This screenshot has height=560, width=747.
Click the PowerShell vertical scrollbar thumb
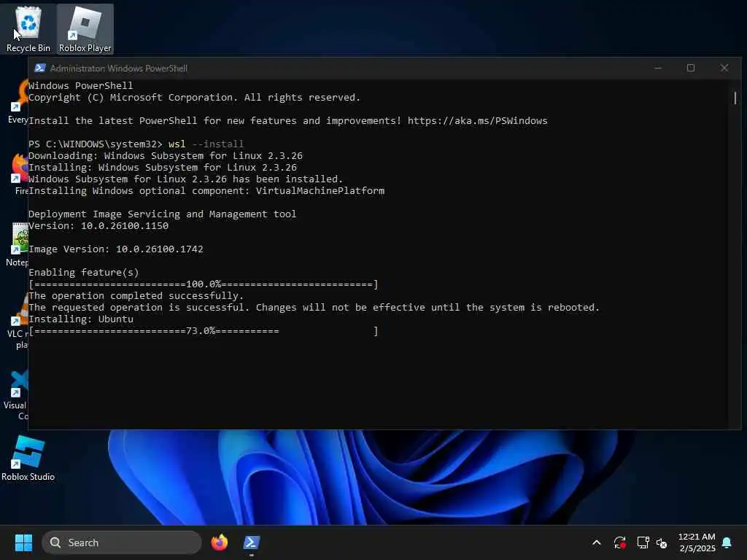pyautogui.click(x=735, y=98)
